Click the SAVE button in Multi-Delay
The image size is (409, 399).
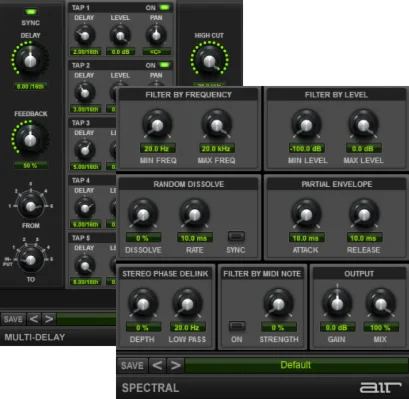click(13, 319)
